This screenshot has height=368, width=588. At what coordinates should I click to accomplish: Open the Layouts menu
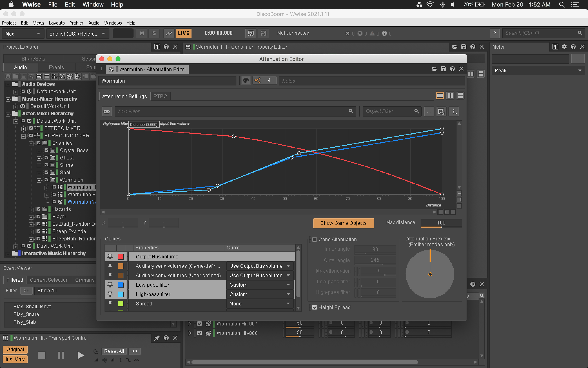click(57, 23)
